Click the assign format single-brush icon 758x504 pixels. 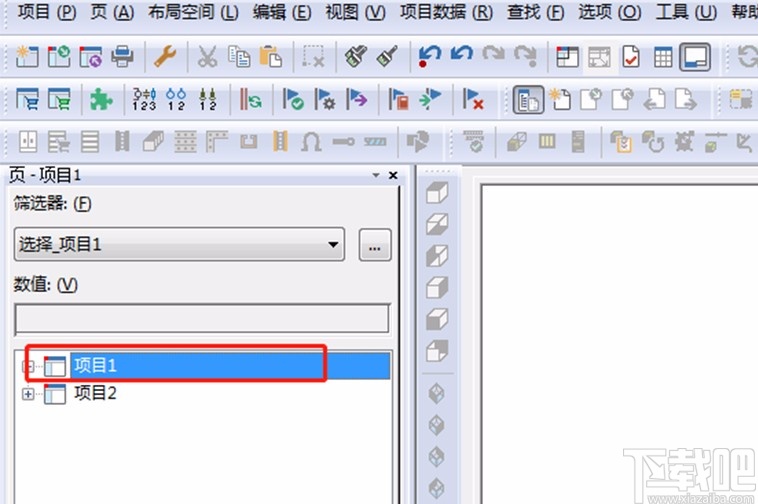387,57
